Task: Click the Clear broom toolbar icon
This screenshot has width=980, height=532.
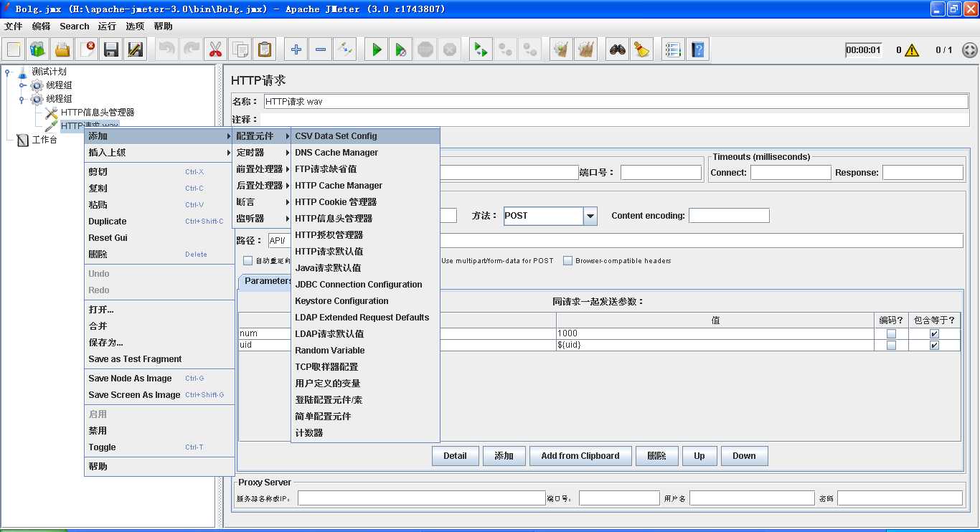Action: click(562, 49)
